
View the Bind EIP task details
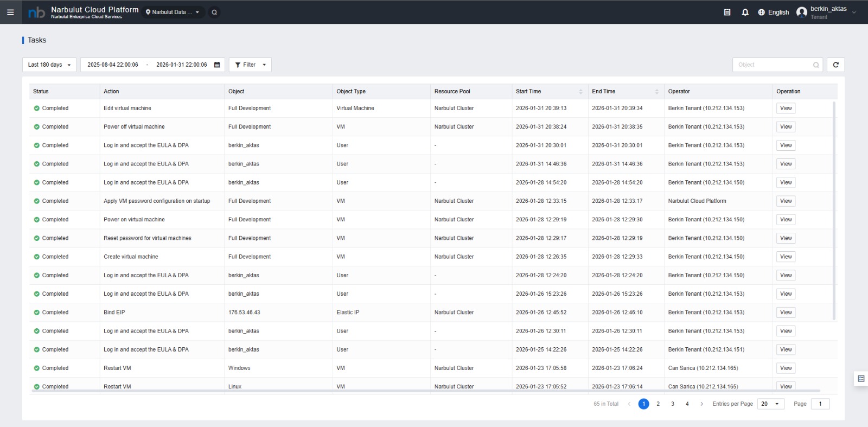click(x=786, y=313)
